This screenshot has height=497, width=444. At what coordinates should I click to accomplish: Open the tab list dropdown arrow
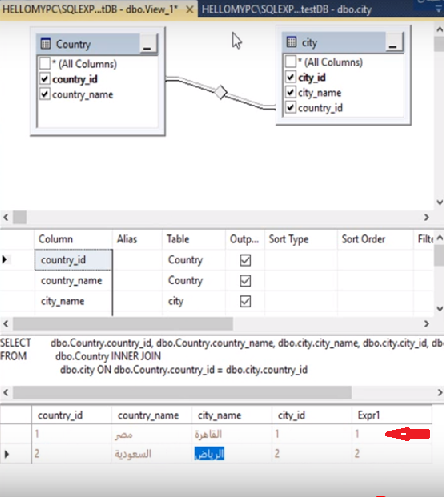coord(439,10)
